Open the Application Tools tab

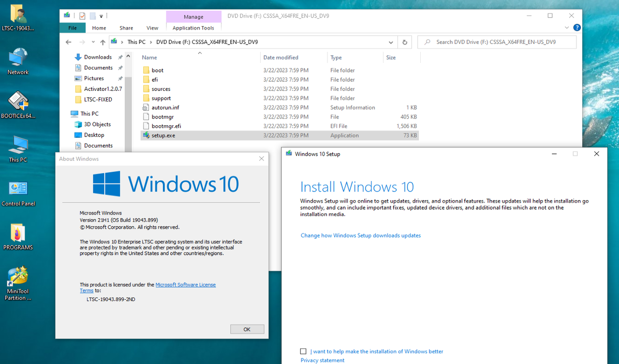click(193, 28)
